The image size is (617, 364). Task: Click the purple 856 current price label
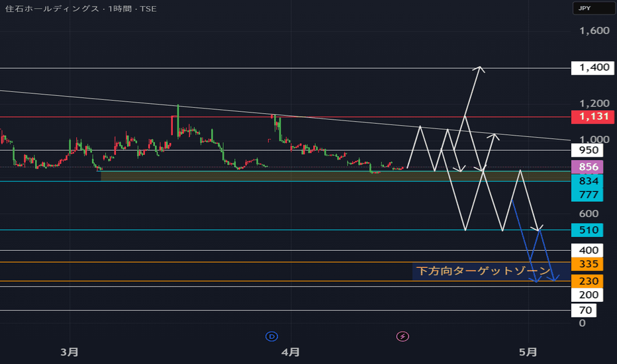click(x=587, y=167)
